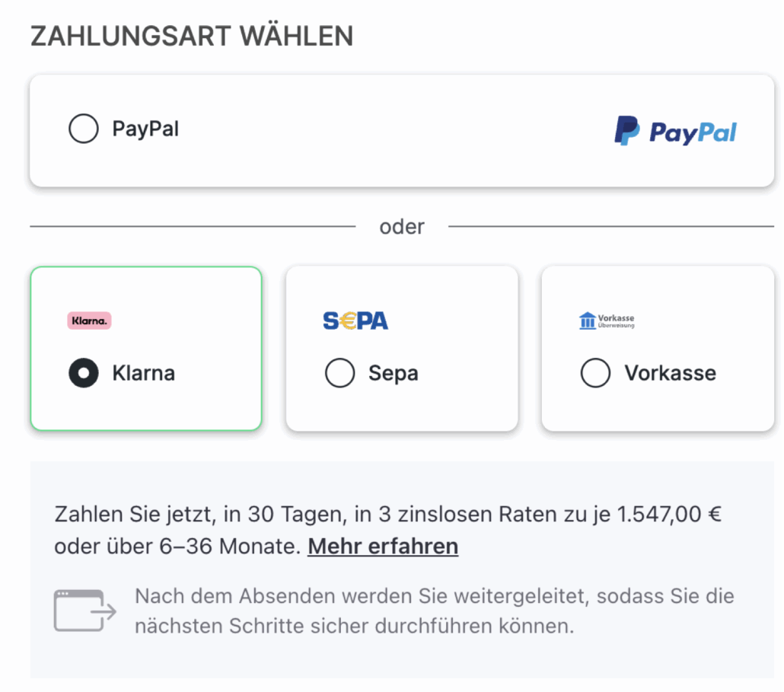
Task: Click the SEPA logo with euro sign
Action: (355, 321)
